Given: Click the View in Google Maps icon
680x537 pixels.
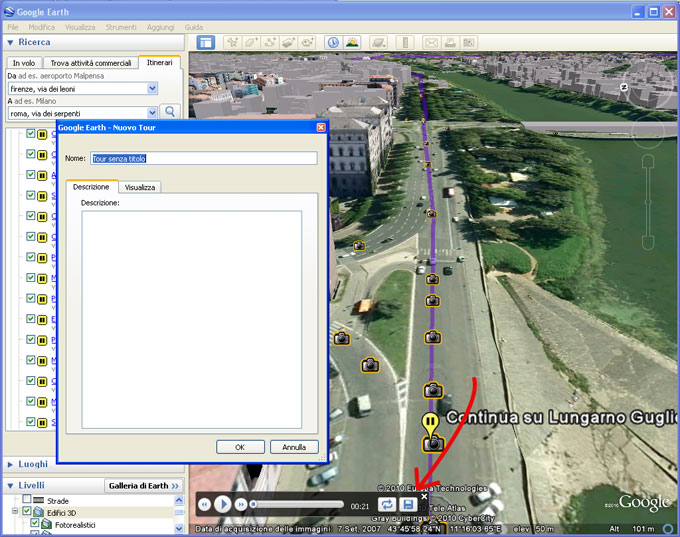Looking at the screenshot, I should pos(469,43).
